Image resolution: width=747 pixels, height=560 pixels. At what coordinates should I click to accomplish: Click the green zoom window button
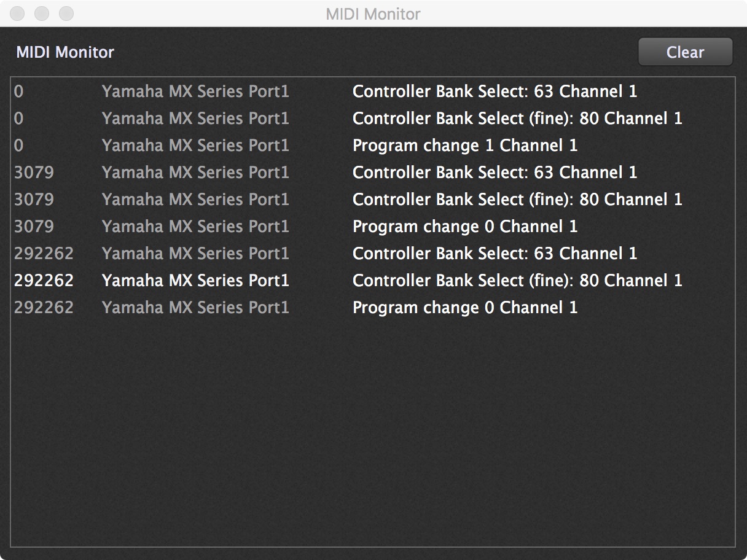click(66, 14)
